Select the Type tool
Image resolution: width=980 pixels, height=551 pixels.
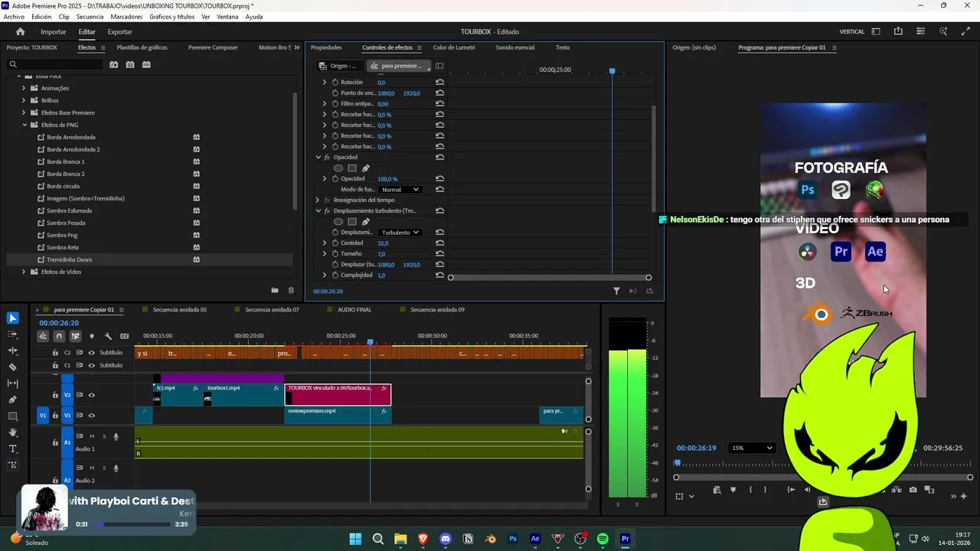click(12, 448)
